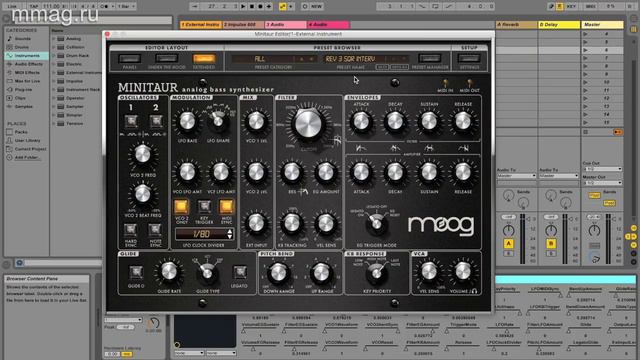Click the EG Trigger Mode switch

point(376,224)
